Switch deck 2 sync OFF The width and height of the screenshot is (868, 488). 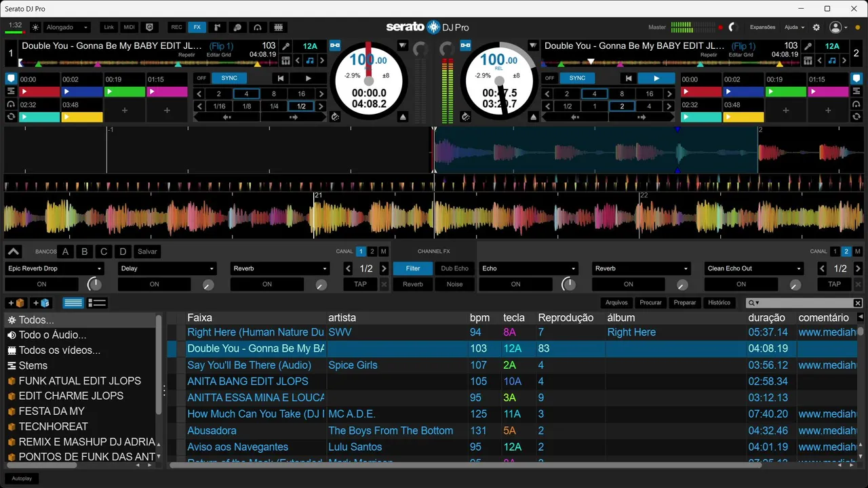[x=549, y=78]
